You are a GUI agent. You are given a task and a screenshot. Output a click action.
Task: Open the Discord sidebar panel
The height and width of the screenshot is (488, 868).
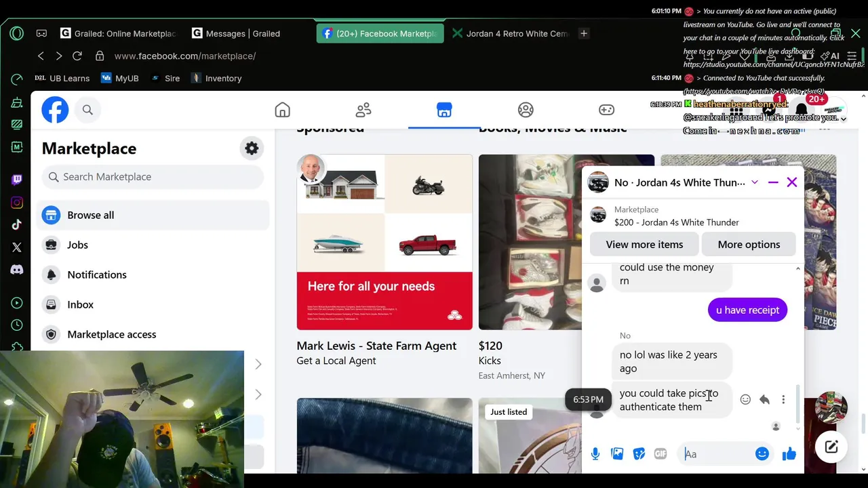[17, 270]
